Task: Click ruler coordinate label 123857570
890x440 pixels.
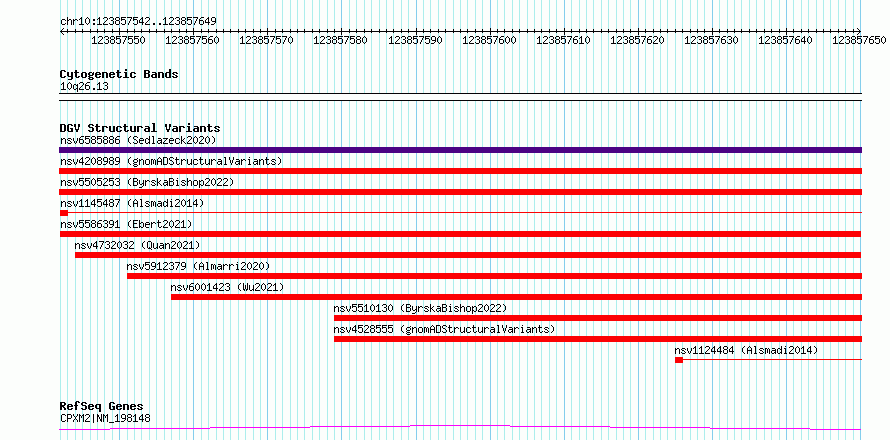Action: (267, 40)
